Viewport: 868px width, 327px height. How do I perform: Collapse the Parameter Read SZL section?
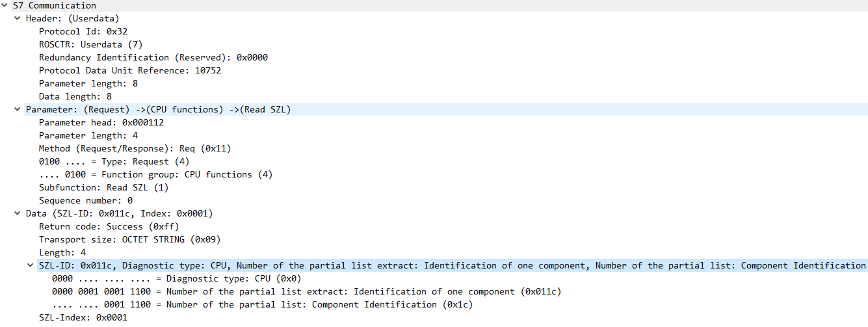click(18, 109)
